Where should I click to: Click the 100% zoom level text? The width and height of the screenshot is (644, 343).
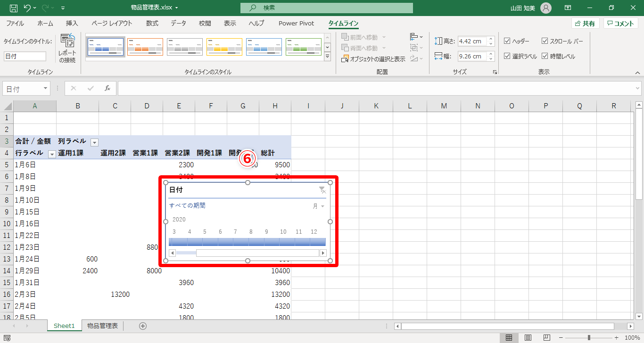pyautogui.click(x=632, y=338)
